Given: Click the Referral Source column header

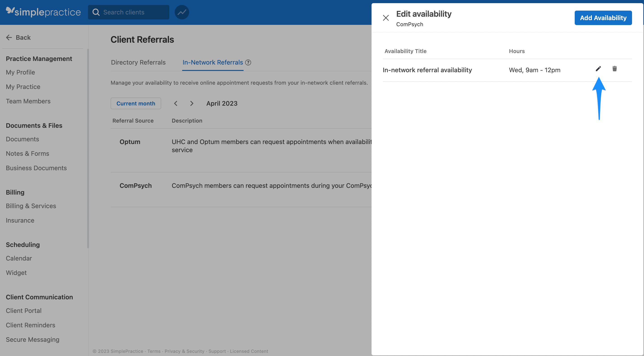Looking at the screenshot, I should pyautogui.click(x=133, y=121).
